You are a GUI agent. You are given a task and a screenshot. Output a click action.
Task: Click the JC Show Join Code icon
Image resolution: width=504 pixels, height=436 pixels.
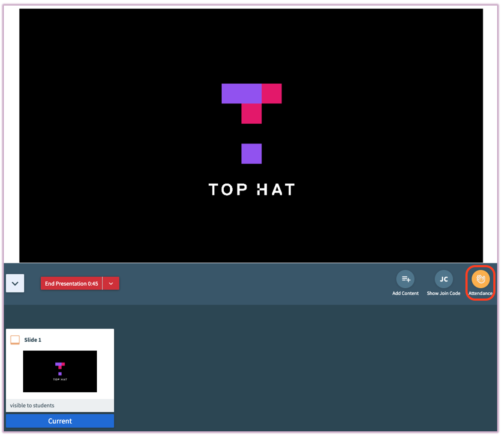(x=444, y=279)
